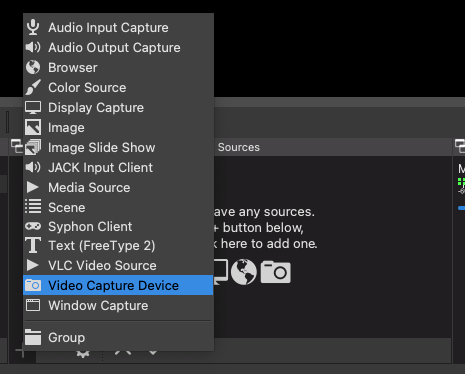The height and width of the screenshot is (374, 465).
Task: Click the Image Slide Show icon
Action: [33, 147]
